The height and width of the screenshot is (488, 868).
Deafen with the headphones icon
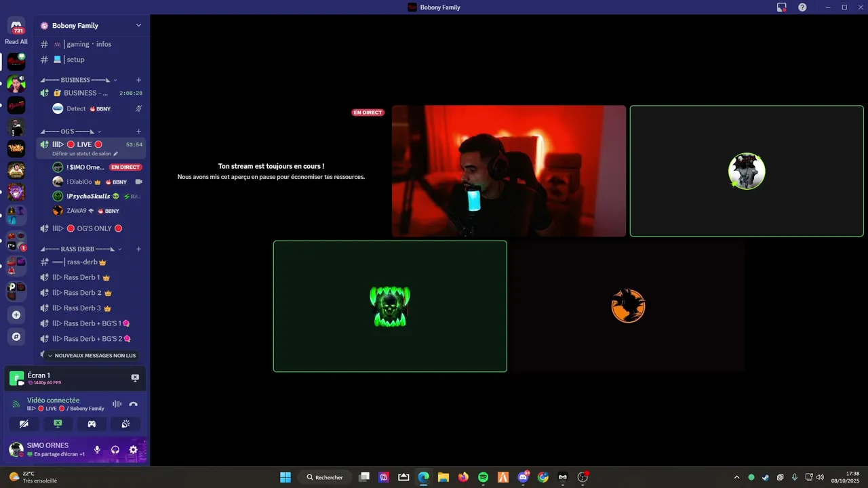click(x=115, y=449)
